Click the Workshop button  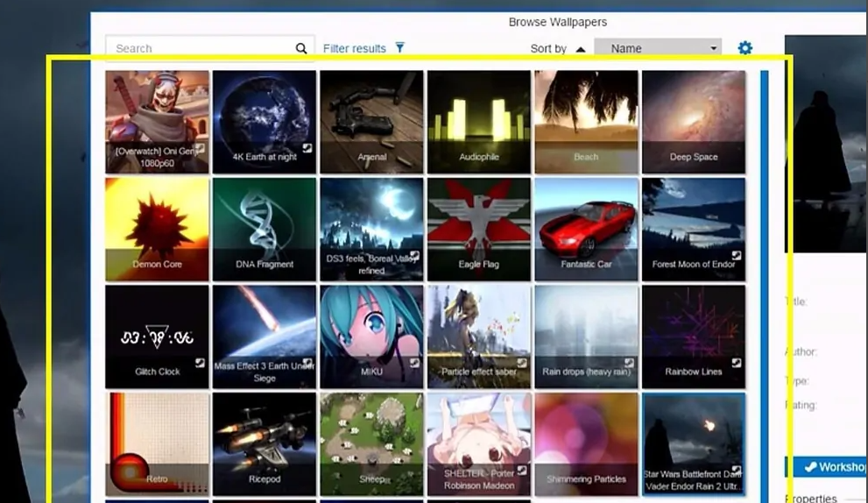click(826, 467)
